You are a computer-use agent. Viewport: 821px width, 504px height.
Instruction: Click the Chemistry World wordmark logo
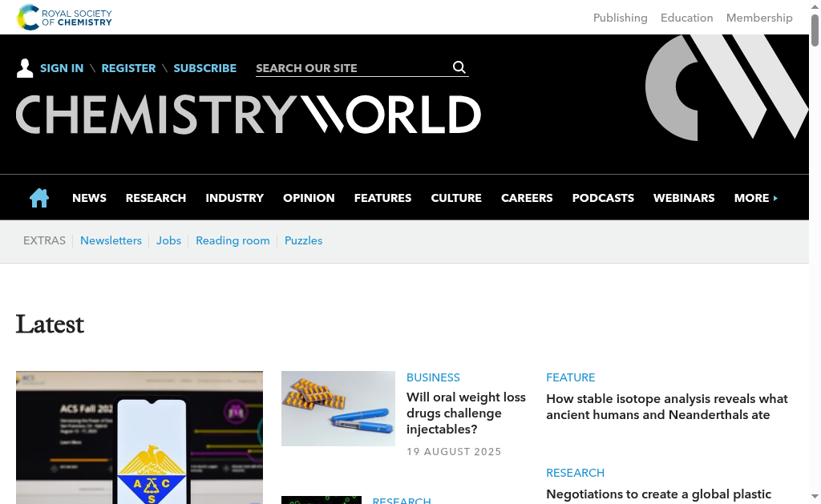click(249, 115)
